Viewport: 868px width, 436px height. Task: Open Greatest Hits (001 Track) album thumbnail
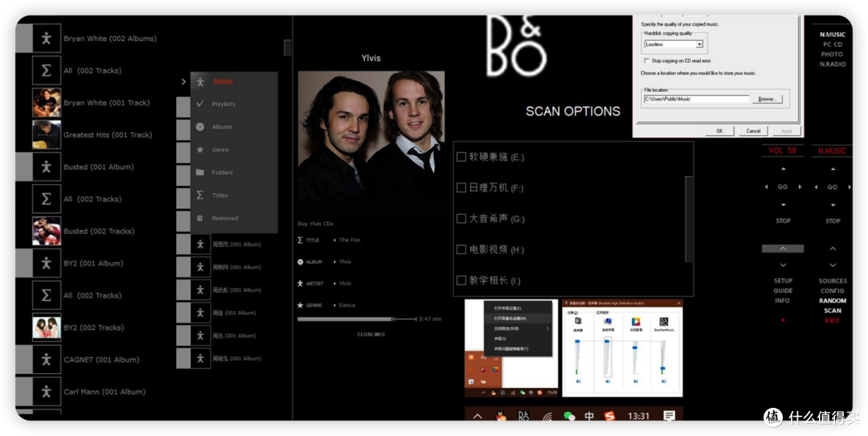(x=47, y=134)
